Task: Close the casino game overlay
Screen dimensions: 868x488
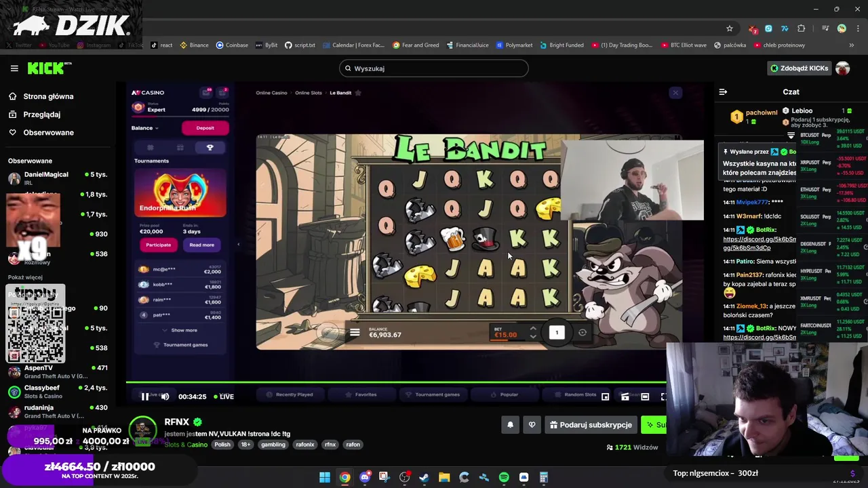Action: click(x=675, y=93)
